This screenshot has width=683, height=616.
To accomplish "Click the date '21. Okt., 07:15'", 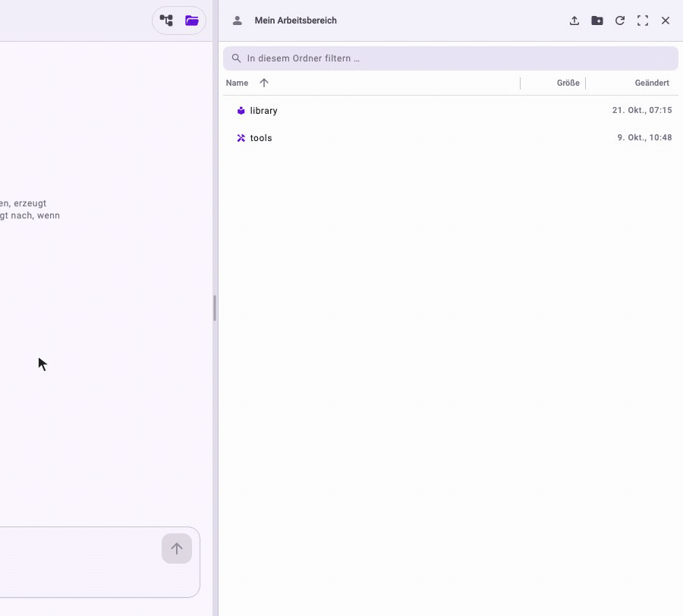I will tap(641, 110).
